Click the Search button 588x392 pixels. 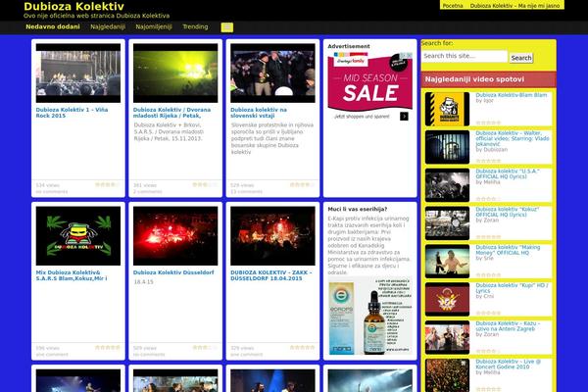point(521,58)
